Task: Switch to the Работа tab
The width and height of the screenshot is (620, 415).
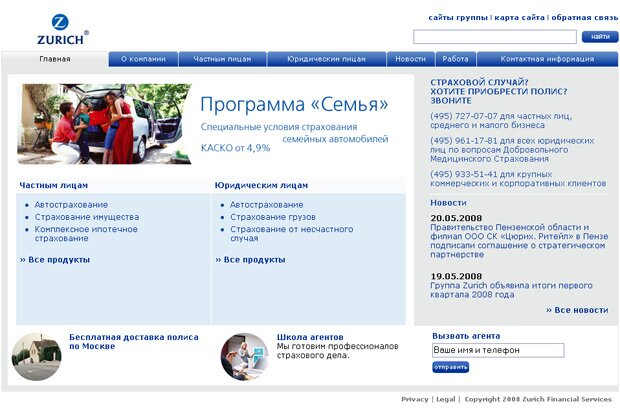Action: tap(455, 59)
